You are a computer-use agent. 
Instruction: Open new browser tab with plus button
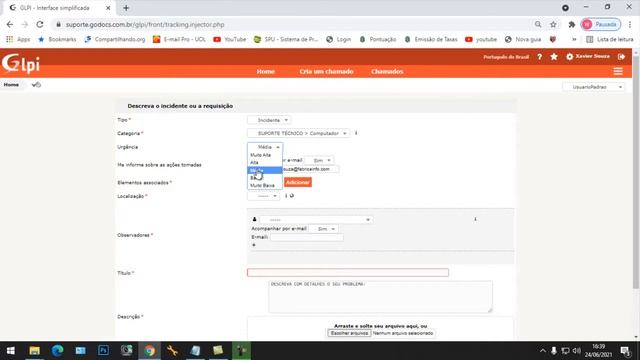tap(126, 8)
